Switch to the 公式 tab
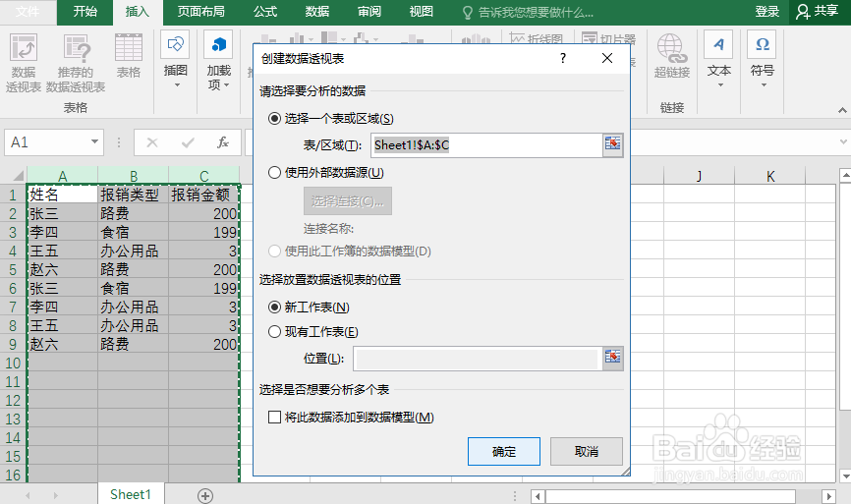 pyautogui.click(x=265, y=12)
